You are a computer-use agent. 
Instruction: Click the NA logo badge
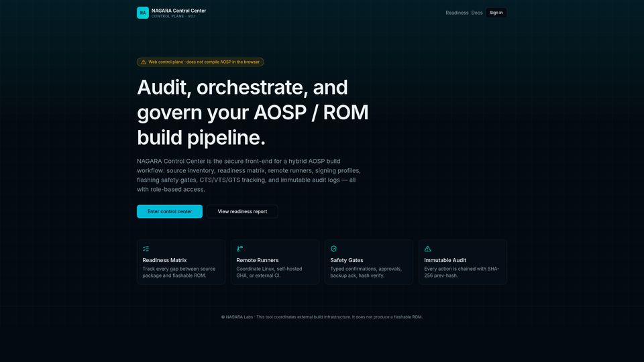[x=142, y=13]
